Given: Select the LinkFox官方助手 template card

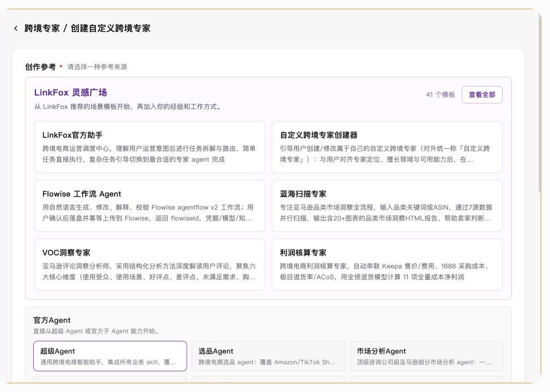Looking at the screenshot, I should [x=149, y=147].
